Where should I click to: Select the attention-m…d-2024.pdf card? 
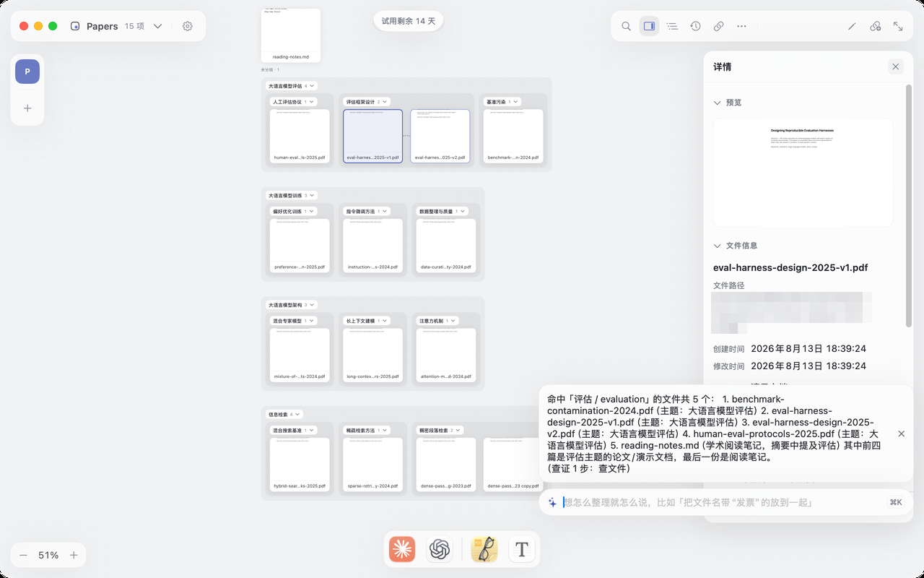(446, 355)
